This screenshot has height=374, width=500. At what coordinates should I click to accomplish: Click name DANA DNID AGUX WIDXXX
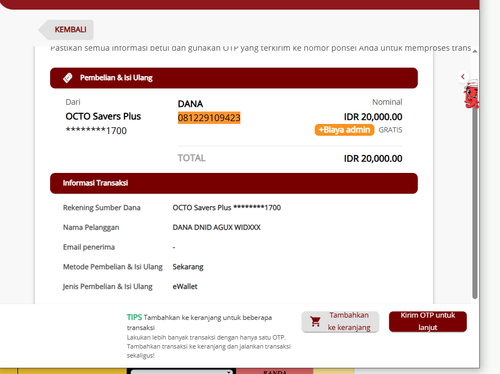[x=217, y=227]
